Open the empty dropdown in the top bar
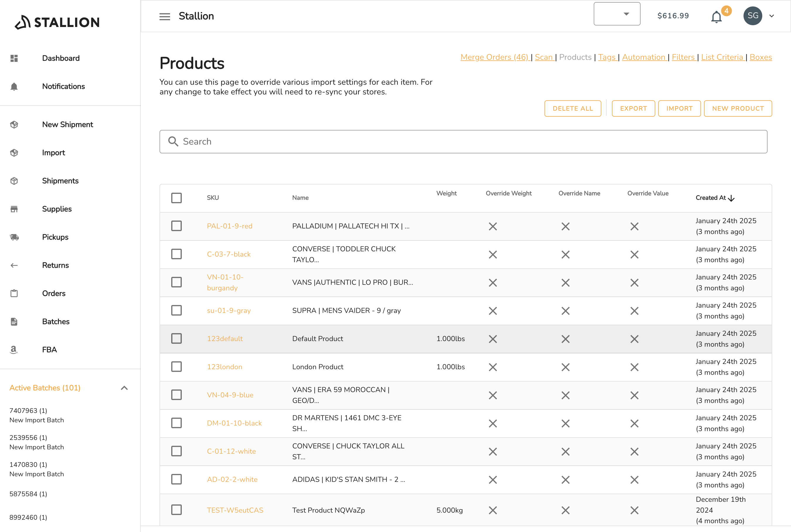The height and width of the screenshot is (532, 791). click(x=617, y=14)
